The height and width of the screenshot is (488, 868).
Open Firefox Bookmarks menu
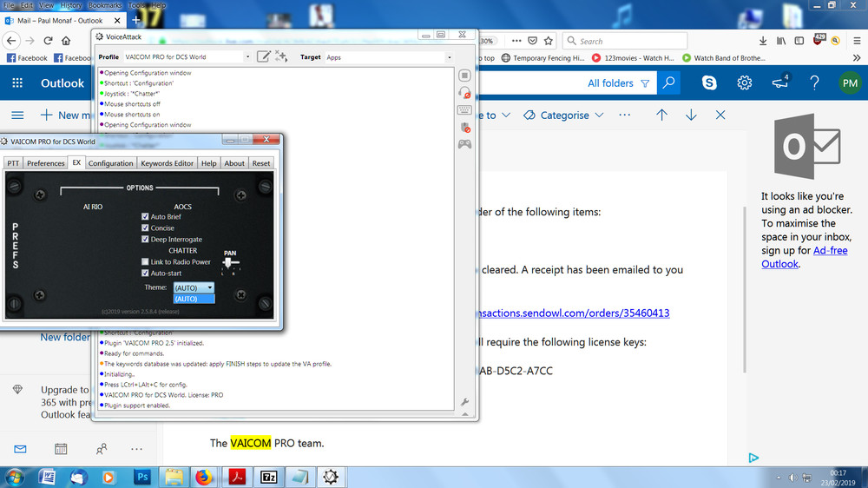click(x=105, y=5)
